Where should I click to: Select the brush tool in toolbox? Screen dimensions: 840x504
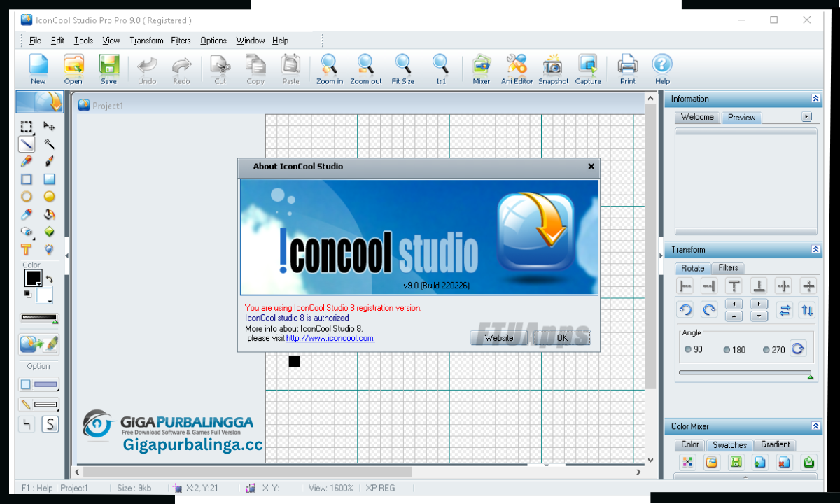49,162
